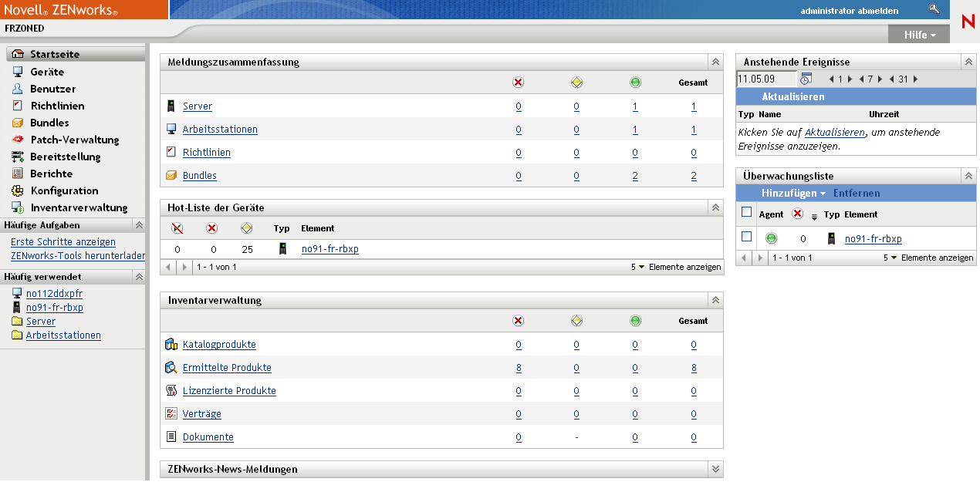Open the calendar picker beside the date field

806,79
